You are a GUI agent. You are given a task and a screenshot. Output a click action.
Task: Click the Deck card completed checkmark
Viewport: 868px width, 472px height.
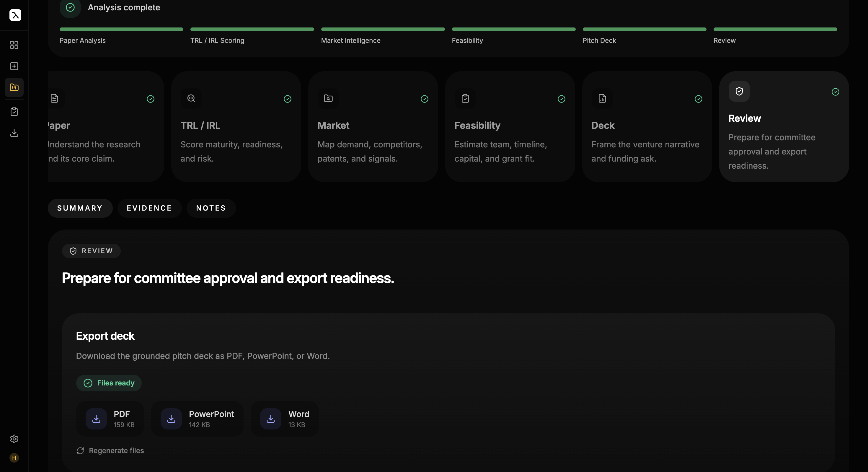click(x=699, y=99)
